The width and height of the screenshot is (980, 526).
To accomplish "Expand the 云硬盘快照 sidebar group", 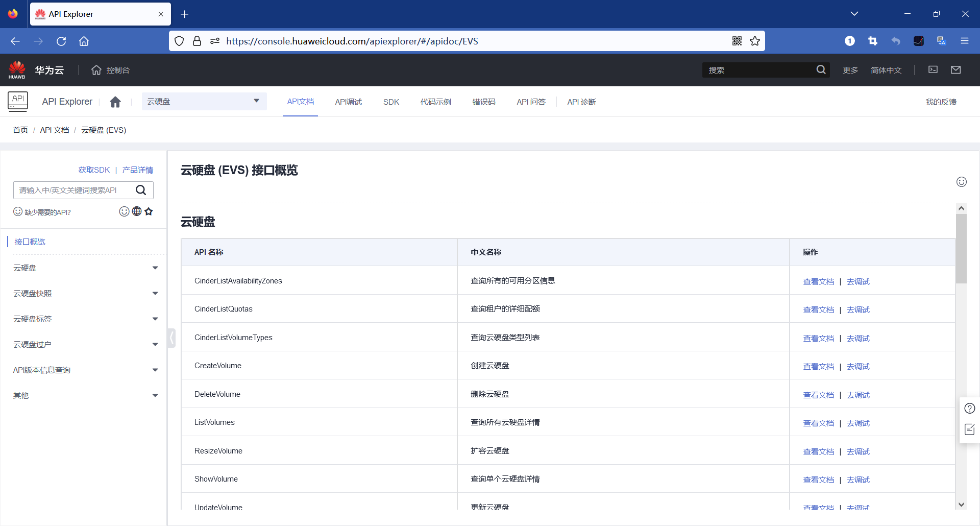I will [x=86, y=293].
